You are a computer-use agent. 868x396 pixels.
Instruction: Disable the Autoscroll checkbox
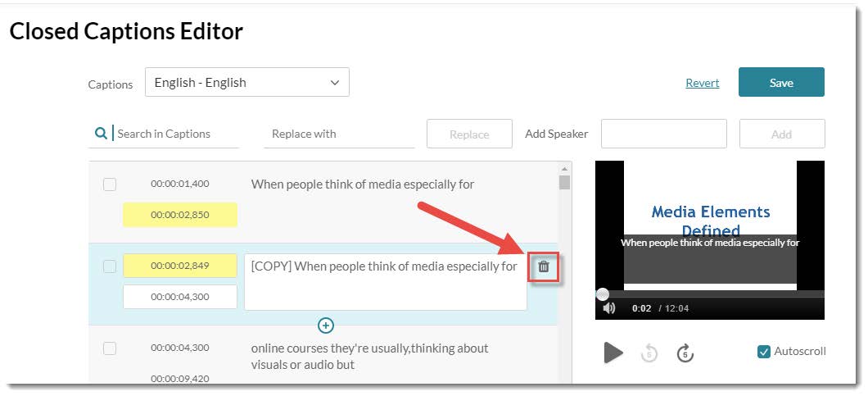point(764,352)
